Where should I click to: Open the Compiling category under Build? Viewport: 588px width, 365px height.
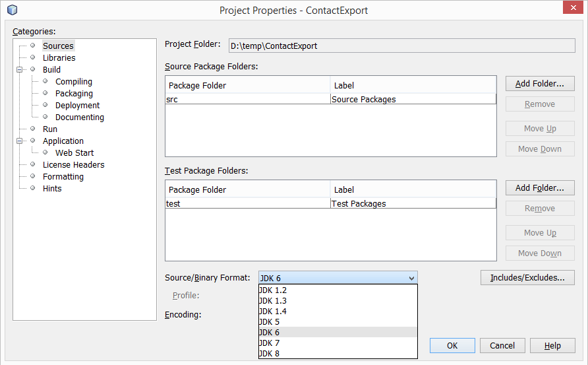click(x=73, y=81)
